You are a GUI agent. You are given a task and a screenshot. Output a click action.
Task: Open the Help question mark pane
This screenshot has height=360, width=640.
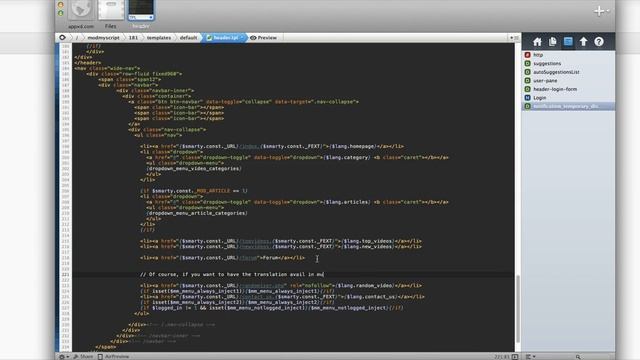point(599,42)
